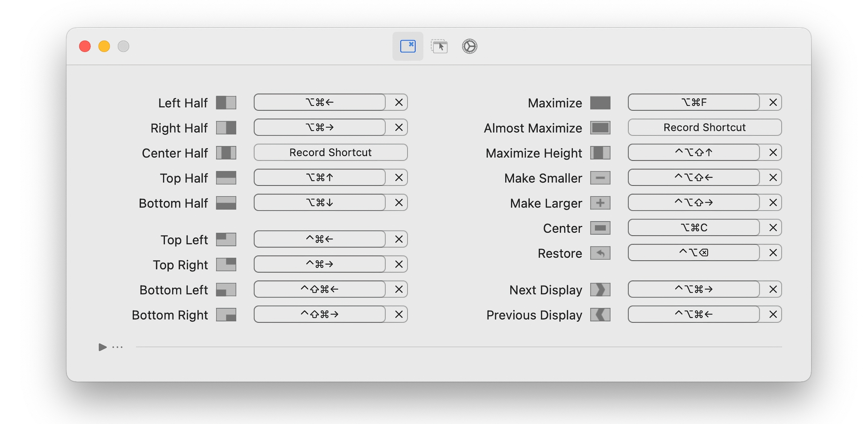Click the Previous Display chevron icon
This screenshot has height=424, width=868.
[600, 314]
